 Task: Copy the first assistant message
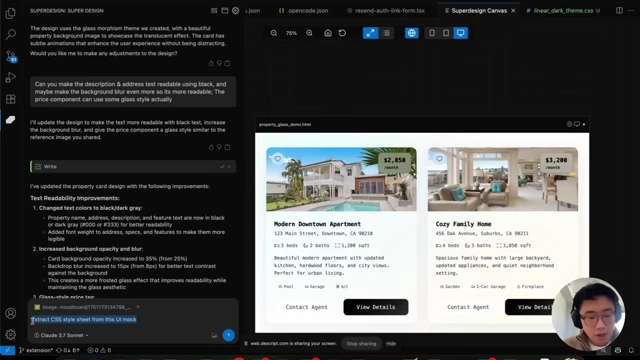[227, 63]
